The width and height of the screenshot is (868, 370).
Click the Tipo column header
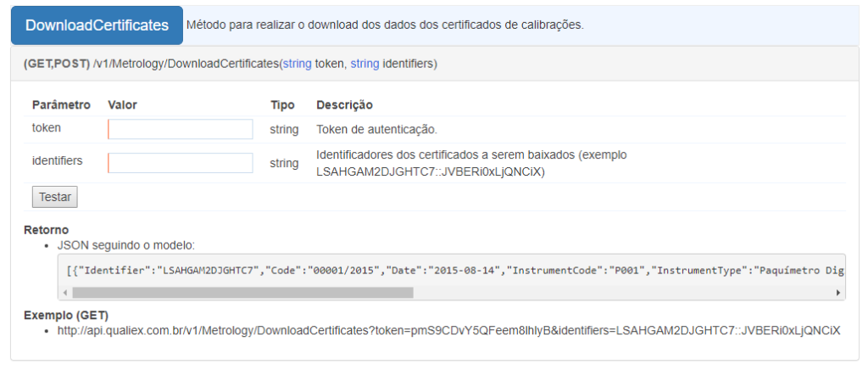pyautogui.click(x=282, y=104)
